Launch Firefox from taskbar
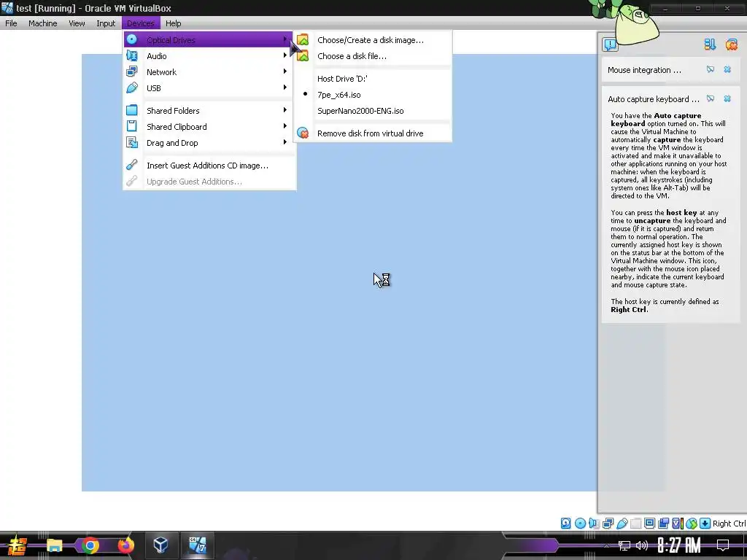 (125, 545)
